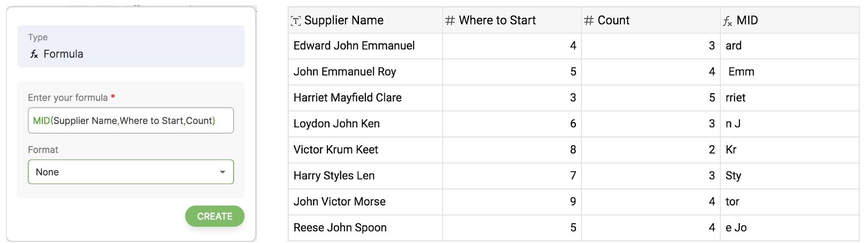Click the text type icon in Supplier Name header

tap(296, 21)
